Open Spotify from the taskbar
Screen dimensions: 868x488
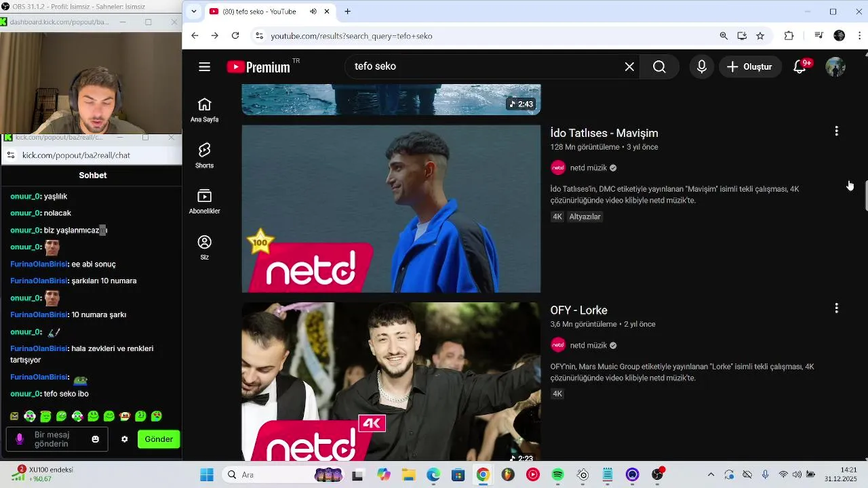coord(558,474)
